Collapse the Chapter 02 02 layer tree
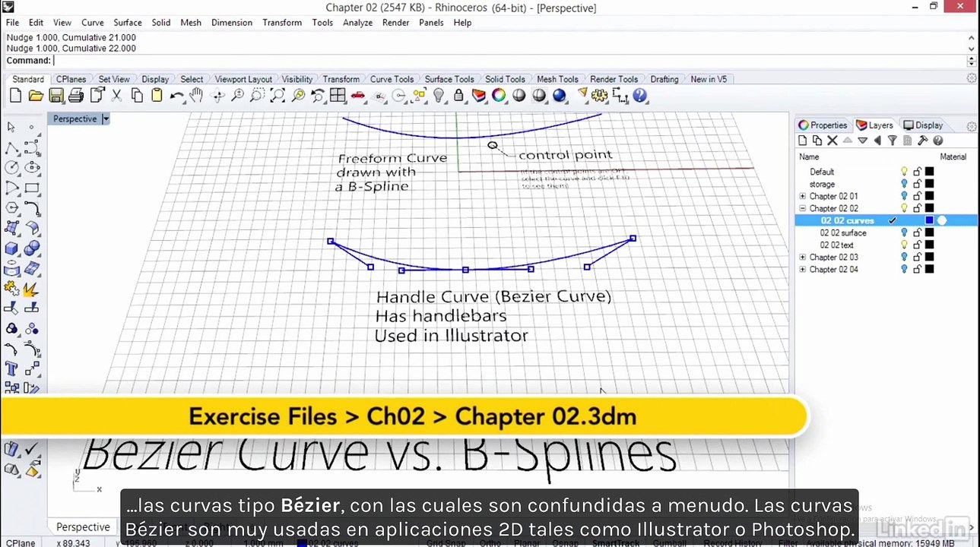This screenshot has width=980, height=547. point(803,208)
